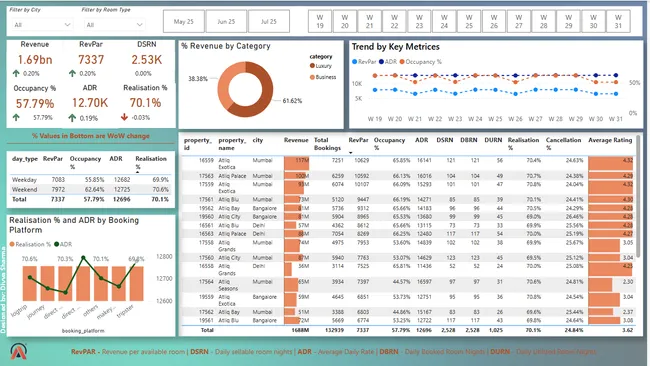Sort property table by Cancellation % header
The image size is (650, 366).
(x=563, y=144)
